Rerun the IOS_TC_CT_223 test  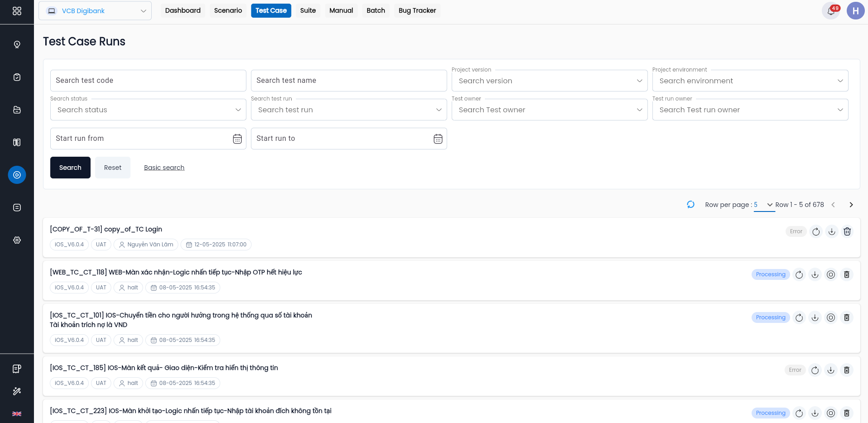[x=799, y=413]
